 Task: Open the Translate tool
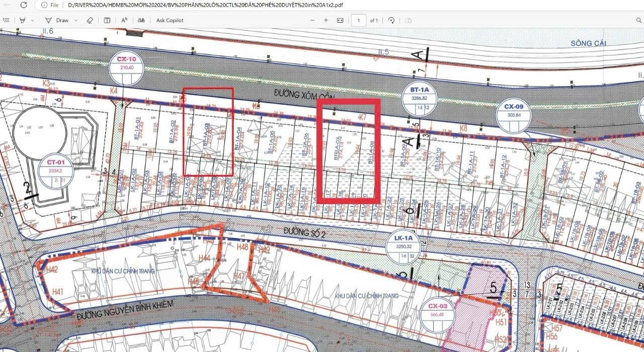click(141, 20)
